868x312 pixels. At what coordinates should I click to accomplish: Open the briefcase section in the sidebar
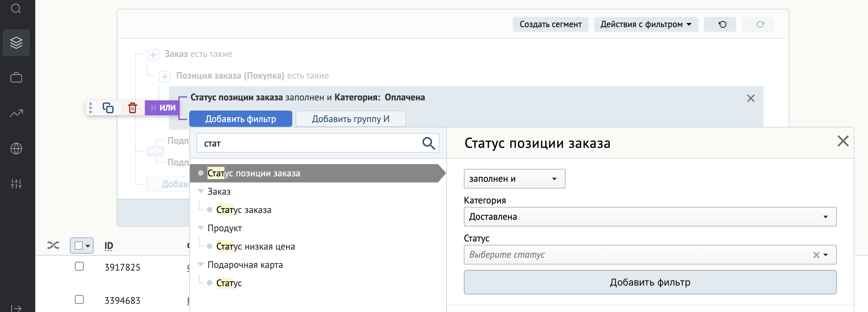(16, 78)
